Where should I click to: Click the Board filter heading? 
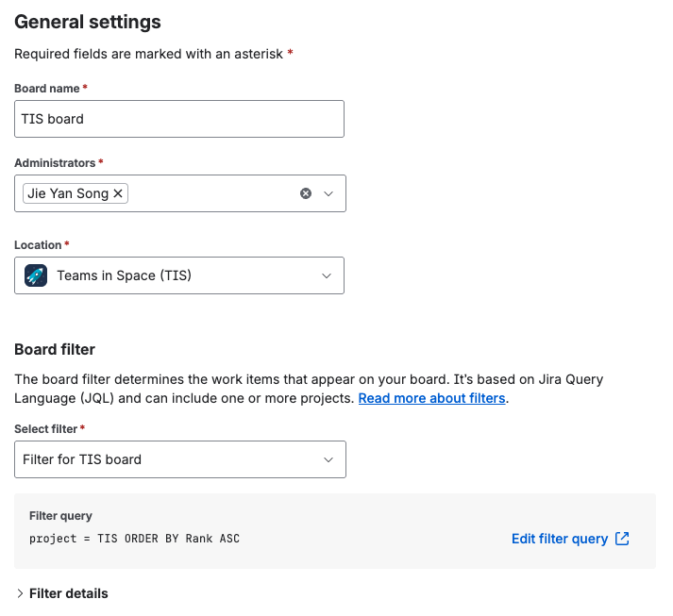pyautogui.click(x=55, y=349)
